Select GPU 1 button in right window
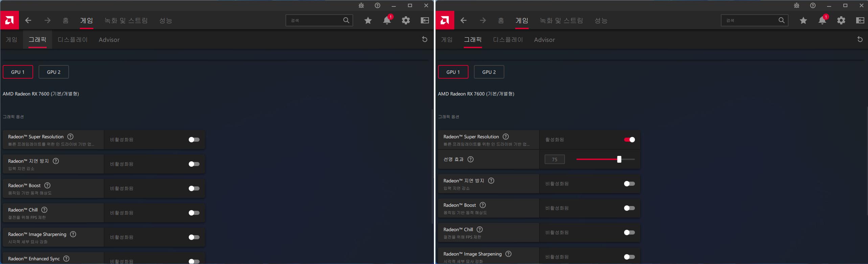This screenshot has width=868, height=264. 453,72
